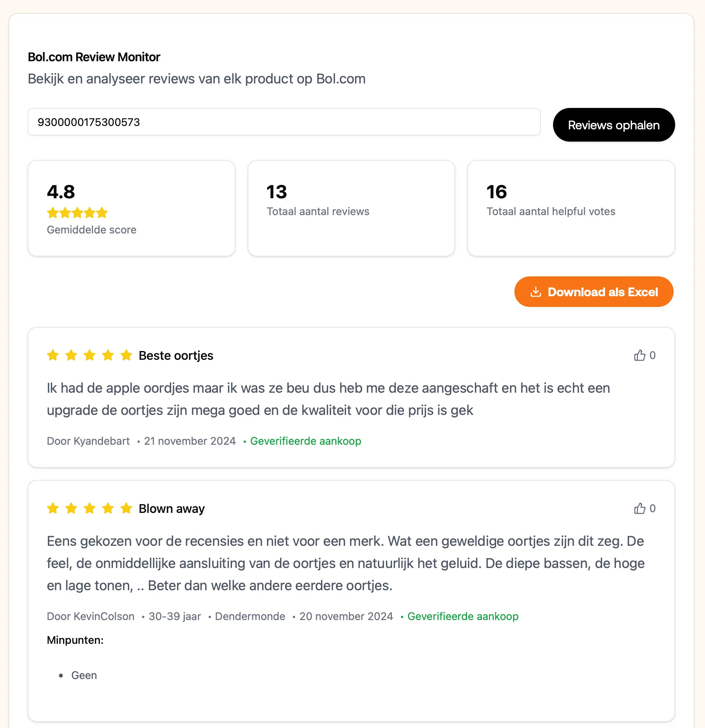Click the thumbs-up icon on the Beste oortjes review
705x728 pixels.
pos(640,355)
